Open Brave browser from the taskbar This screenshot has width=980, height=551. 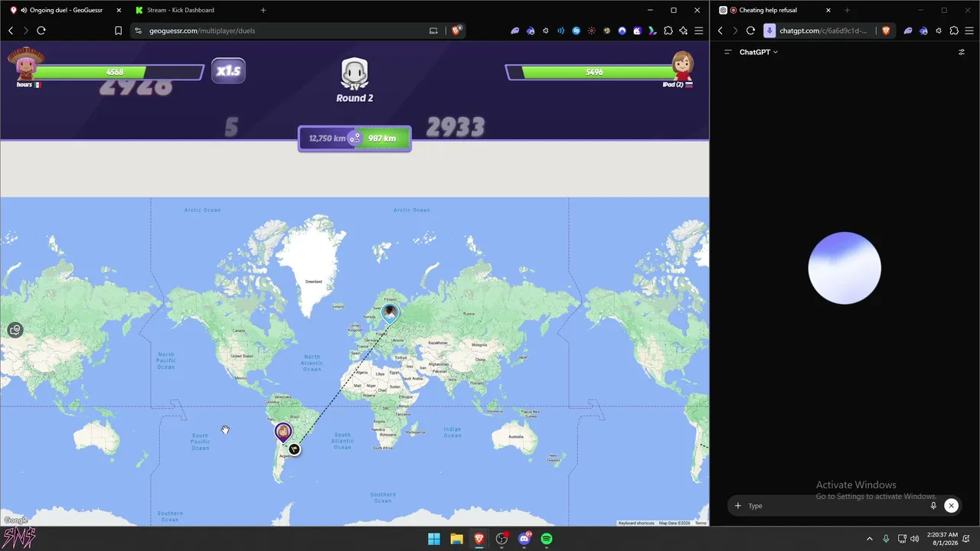[x=479, y=539]
